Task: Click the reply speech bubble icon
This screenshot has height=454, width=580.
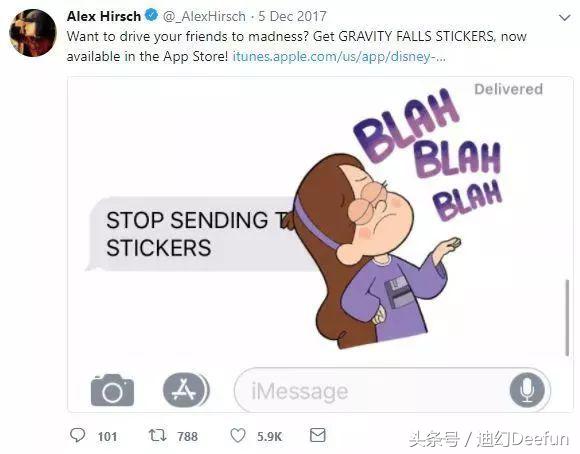Action: 78,435
